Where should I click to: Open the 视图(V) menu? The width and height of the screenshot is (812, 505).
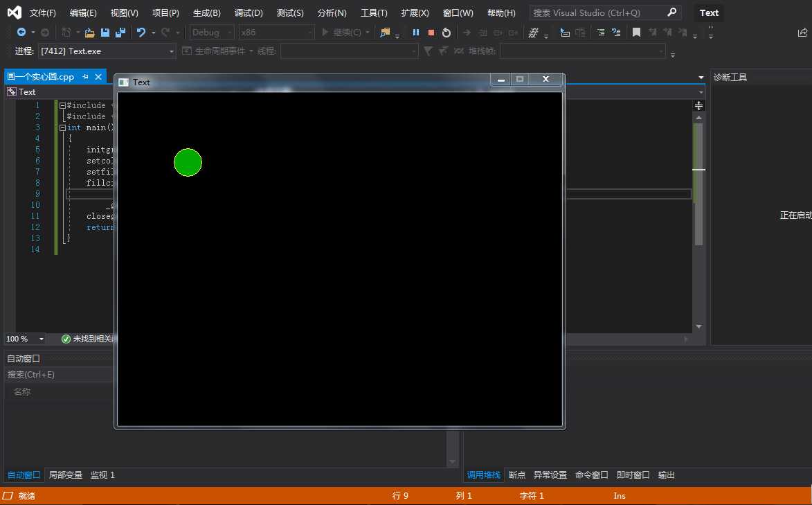tap(125, 13)
